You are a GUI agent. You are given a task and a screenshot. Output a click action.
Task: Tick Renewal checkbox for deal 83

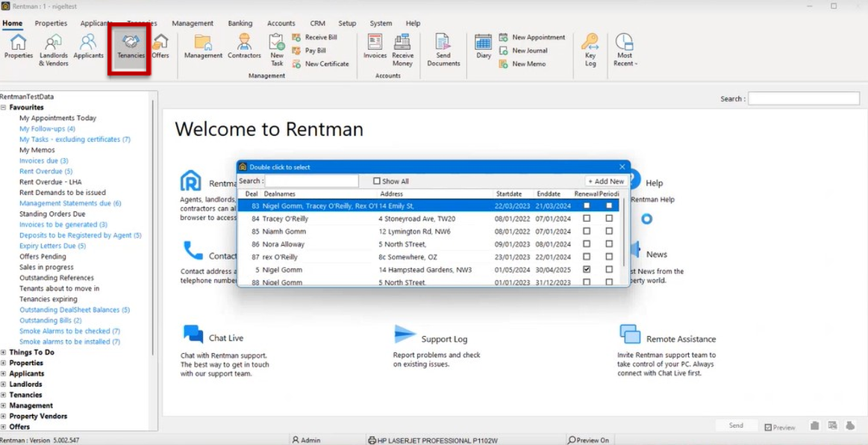point(586,205)
